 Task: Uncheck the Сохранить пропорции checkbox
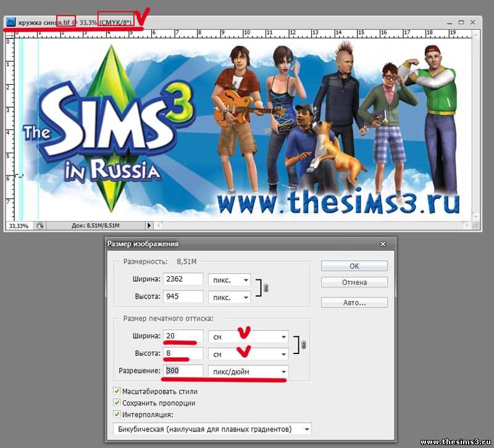point(117,403)
